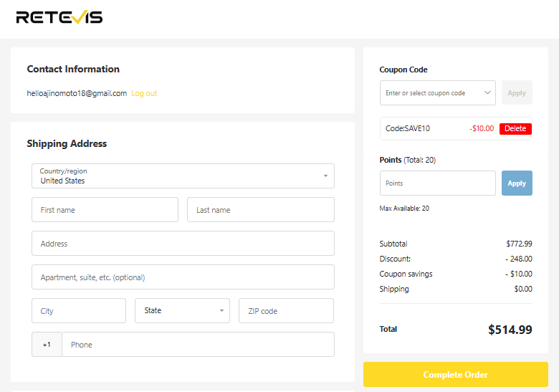Click the grey coupon Apply button
Screen dimensions: 559x392
517,92
